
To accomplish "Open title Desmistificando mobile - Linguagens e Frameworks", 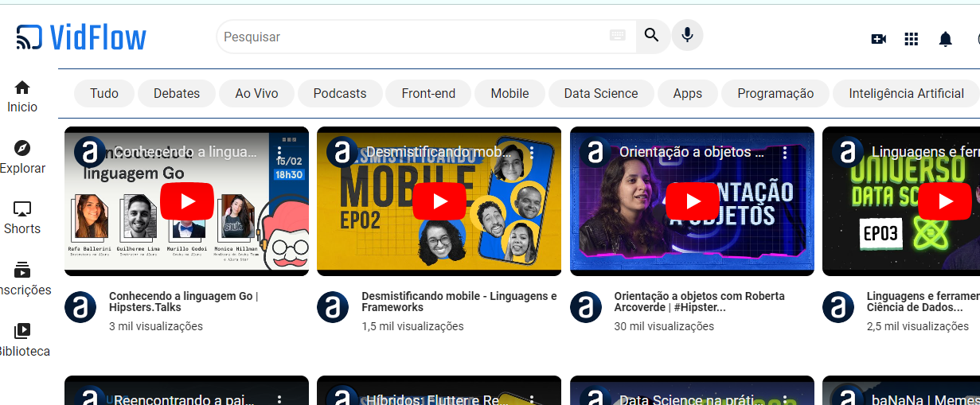I will [459, 302].
